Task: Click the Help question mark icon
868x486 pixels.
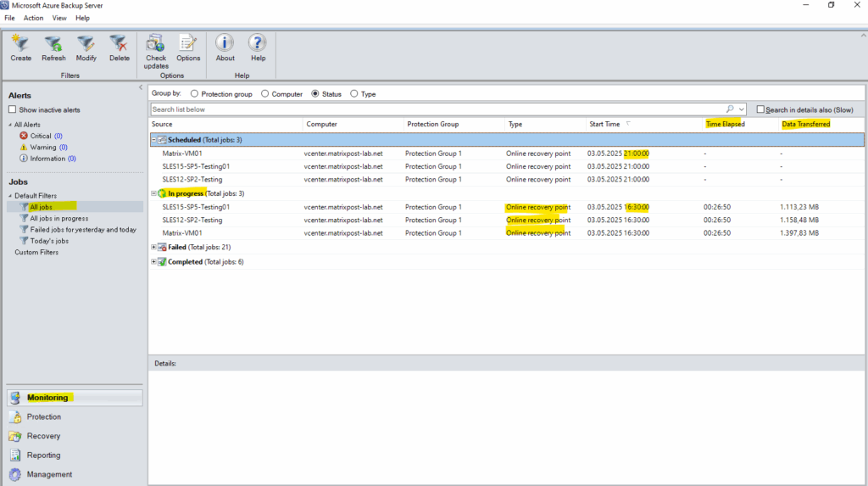Action: pos(258,43)
